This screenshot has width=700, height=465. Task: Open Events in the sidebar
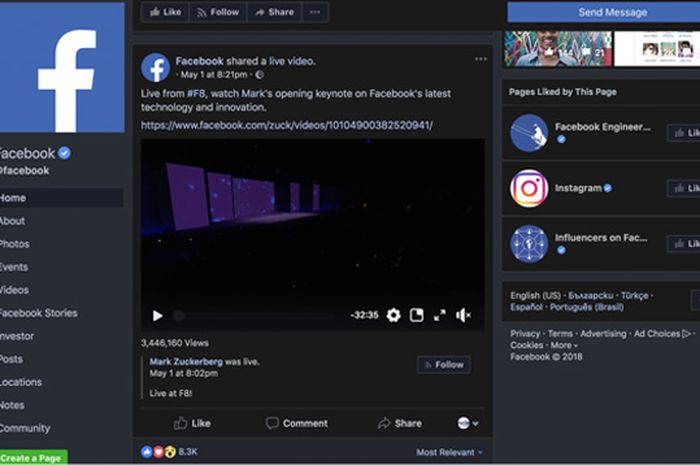[x=14, y=267]
